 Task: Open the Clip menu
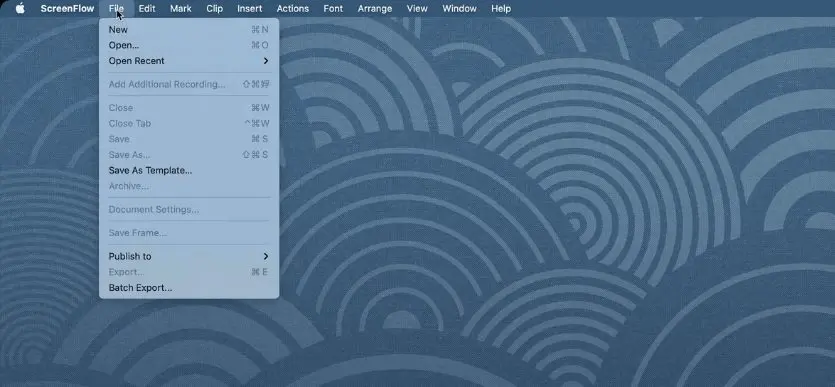coord(215,9)
